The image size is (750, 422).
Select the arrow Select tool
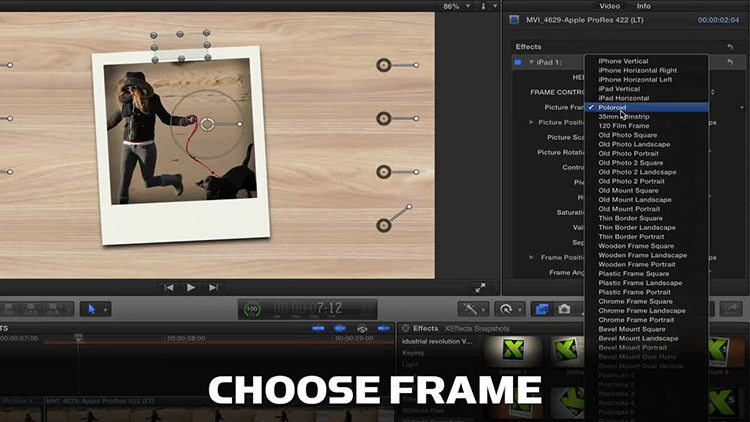tap(92, 310)
